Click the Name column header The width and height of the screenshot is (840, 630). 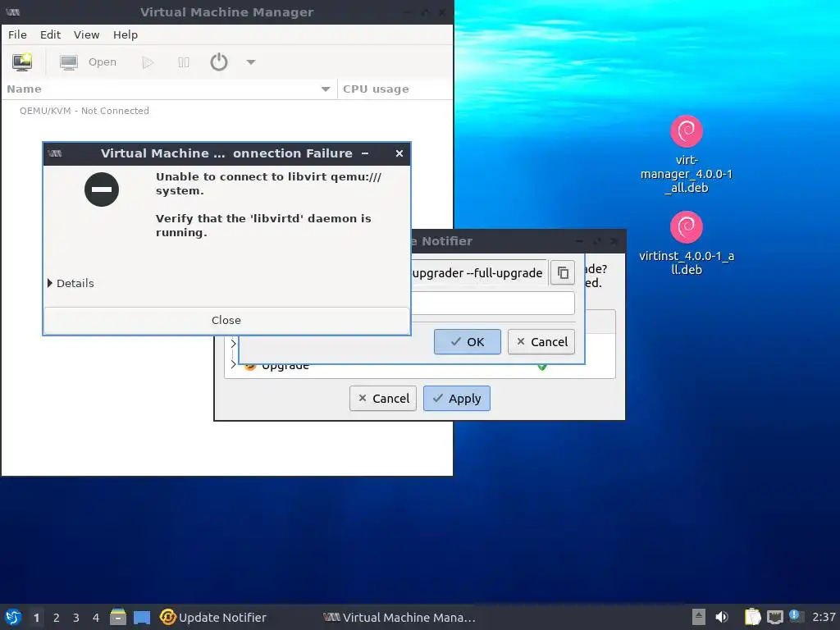tap(169, 89)
